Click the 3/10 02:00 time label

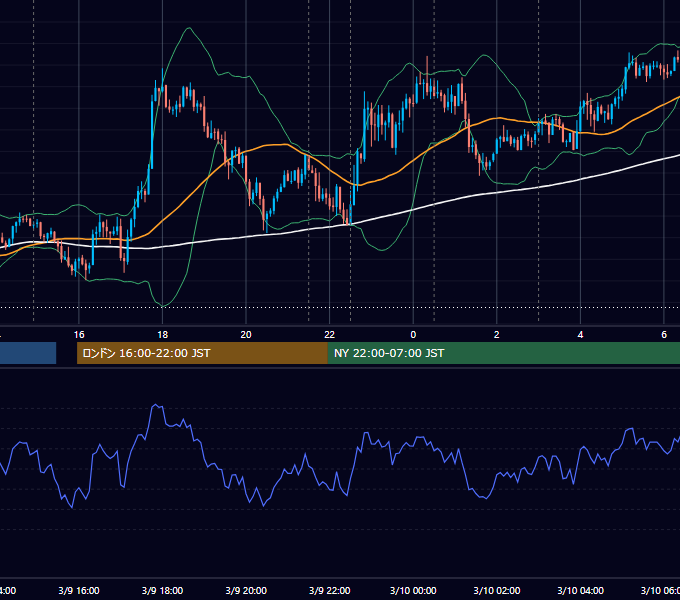click(497, 590)
